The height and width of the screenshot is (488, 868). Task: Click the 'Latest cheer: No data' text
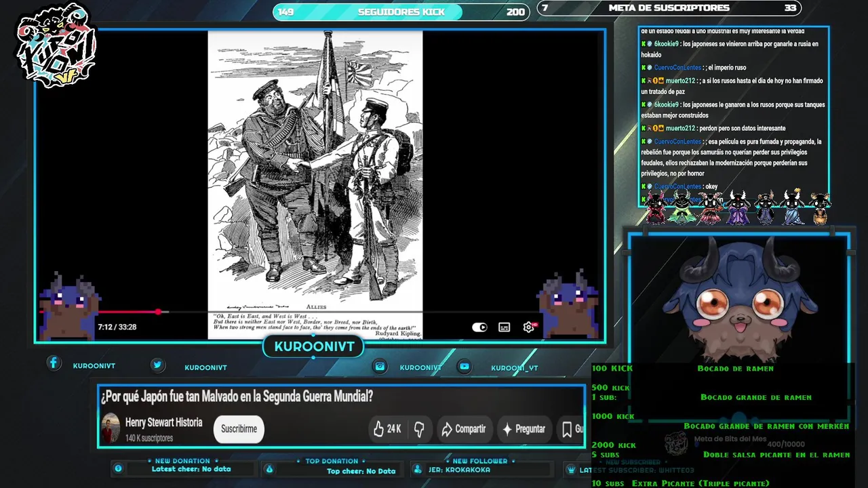(191, 469)
